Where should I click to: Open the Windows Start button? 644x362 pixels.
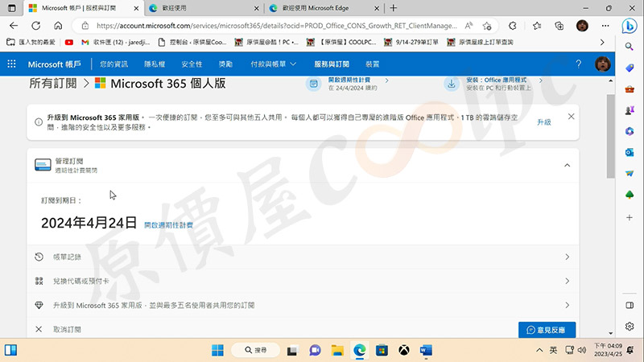[217, 350]
